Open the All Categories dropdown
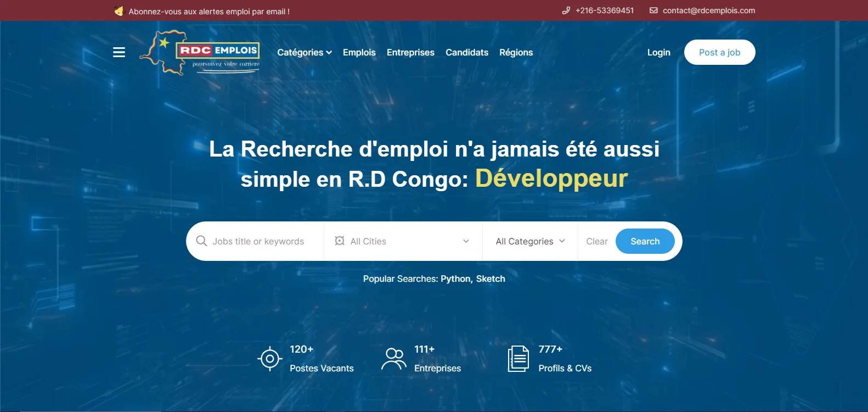 pos(530,241)
